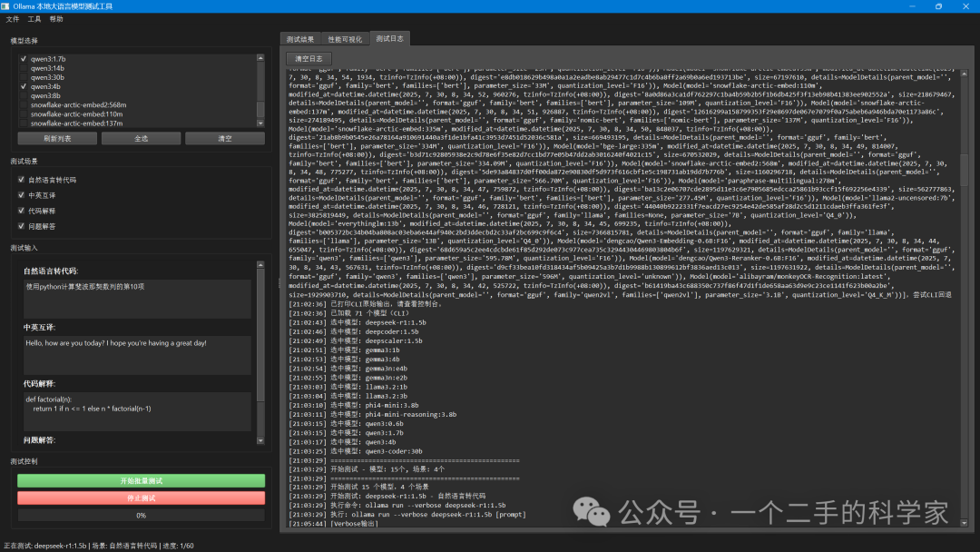980x552 pixels.
Task: Toggle the 代码解释 scenario checkbox
Action: coord(21,211)
